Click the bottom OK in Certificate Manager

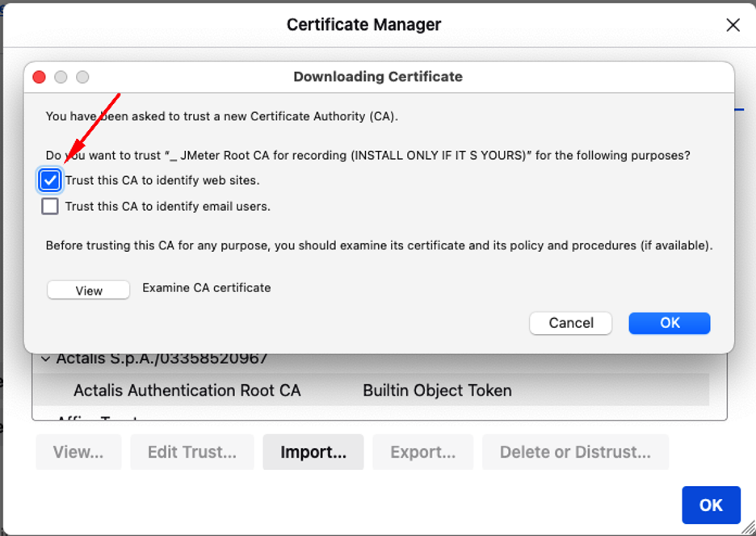(x=711, y=505)
